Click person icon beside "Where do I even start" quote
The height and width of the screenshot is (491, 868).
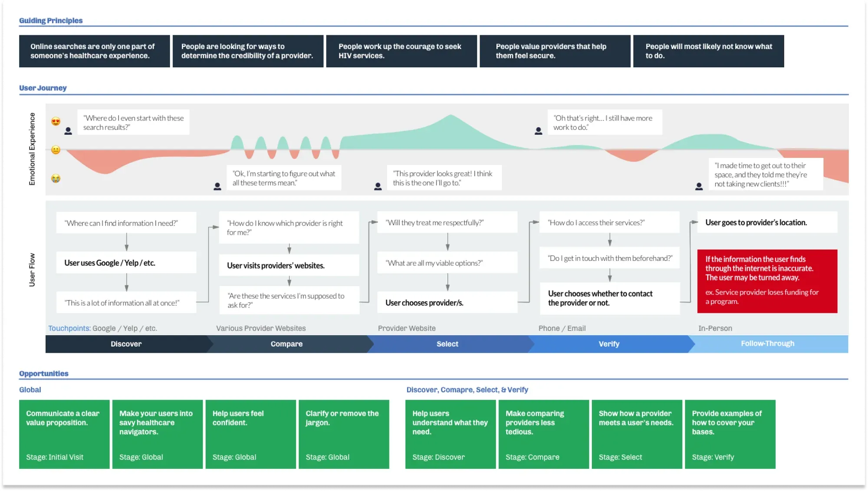pos(68,131)
